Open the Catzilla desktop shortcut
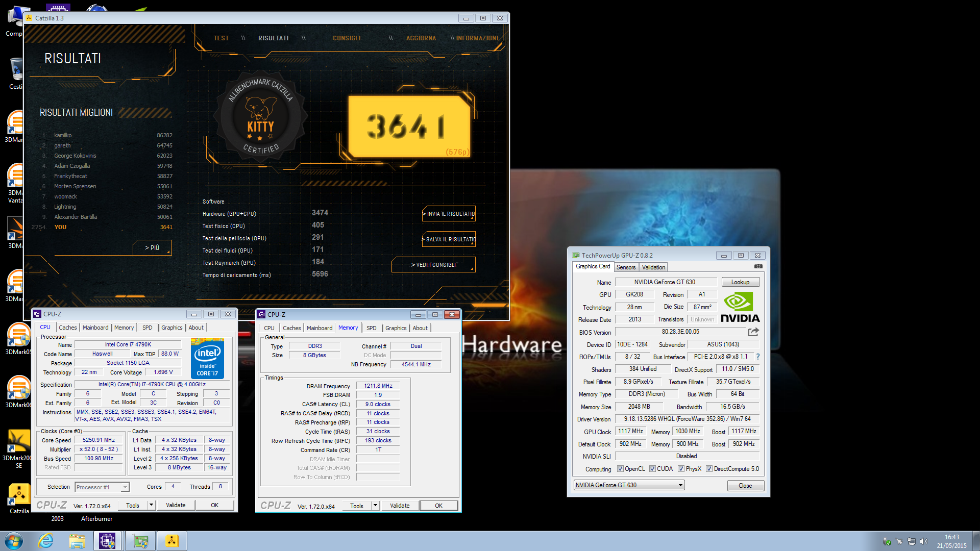The image size is (980, 551). pos(19,497)
